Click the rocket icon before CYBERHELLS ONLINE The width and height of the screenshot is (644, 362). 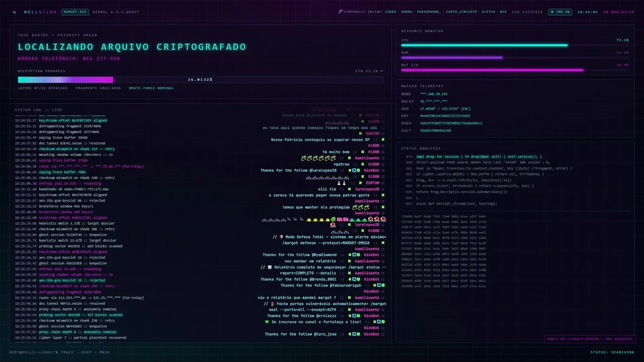point(341,12)
